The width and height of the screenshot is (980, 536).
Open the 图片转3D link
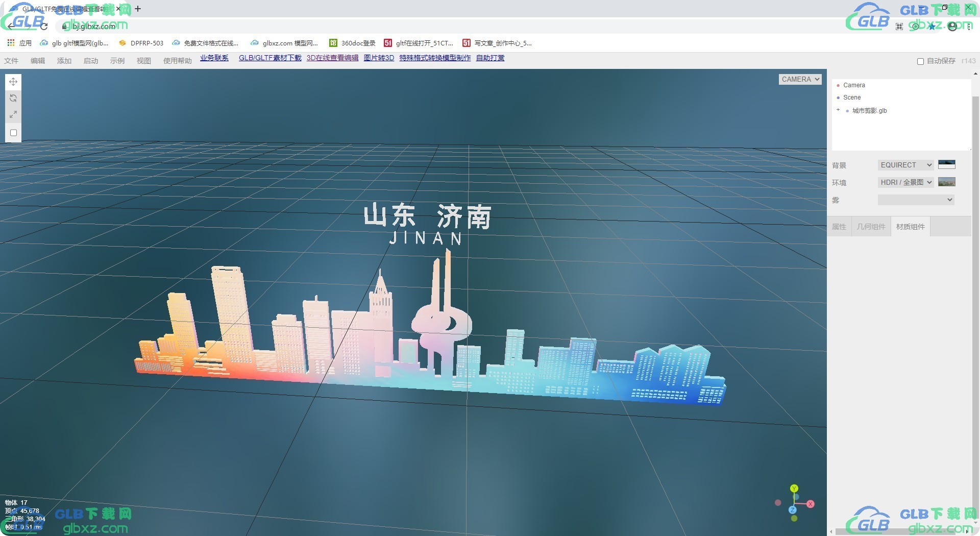(x=379, y=58)
